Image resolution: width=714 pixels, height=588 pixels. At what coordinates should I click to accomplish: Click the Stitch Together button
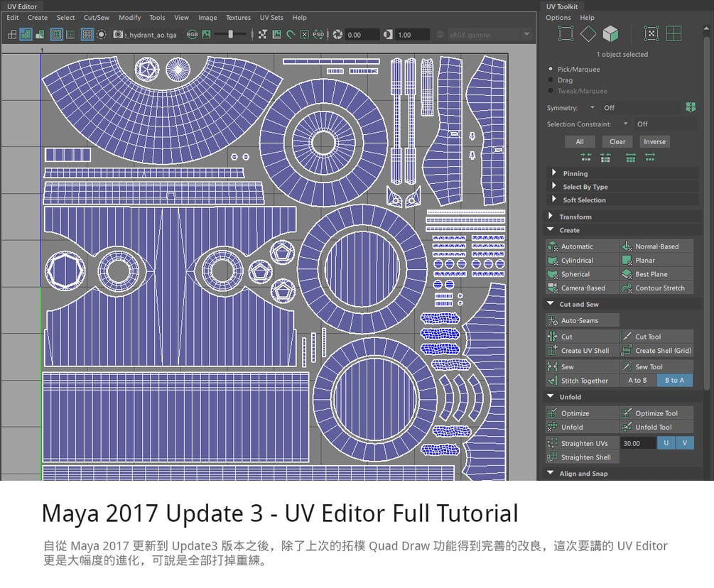pyautogui.click(x=583, y=381)
